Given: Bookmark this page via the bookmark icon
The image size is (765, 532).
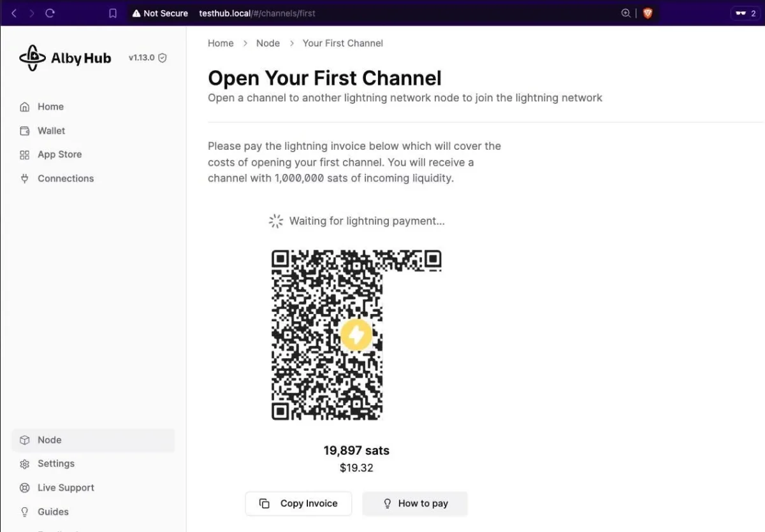Looking at the screenshot, I should pyautogui.click(x=113, y=13).
